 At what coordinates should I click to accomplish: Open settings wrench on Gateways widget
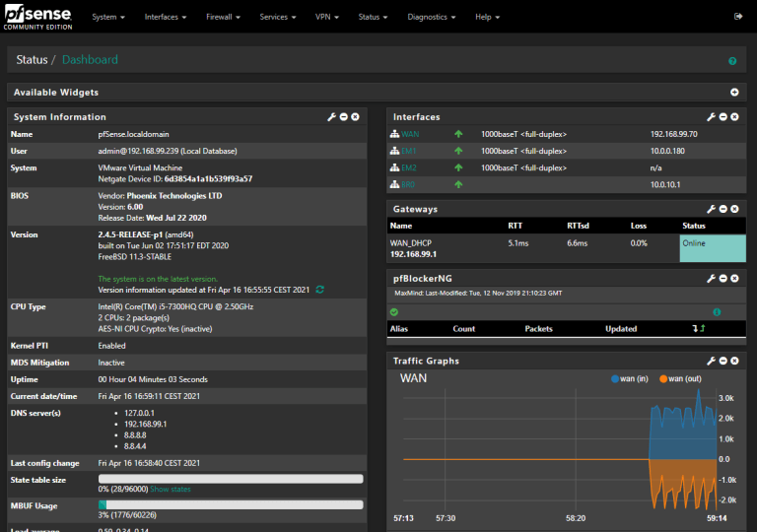coord(711,210)
